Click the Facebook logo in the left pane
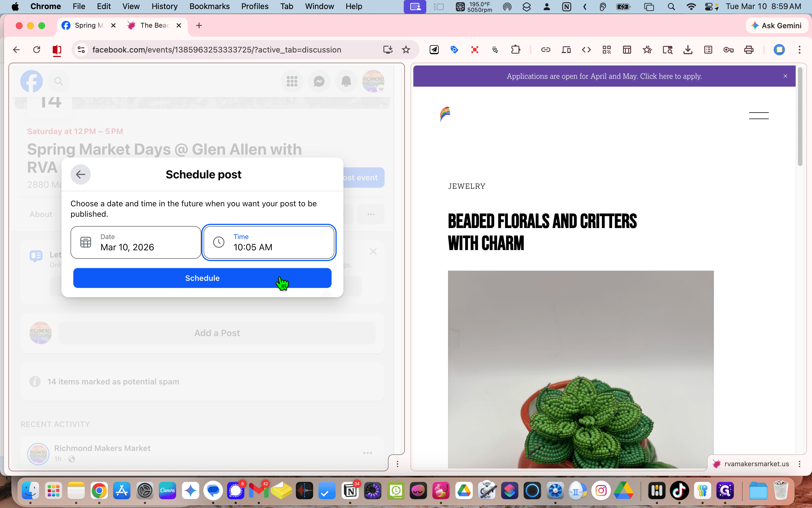This screenshot has width=812, height=508. [32, 81]
